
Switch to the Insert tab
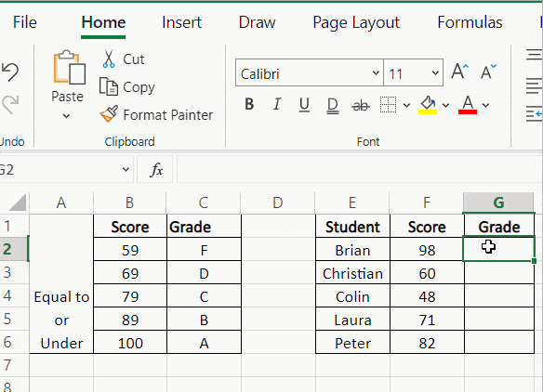[181, 22]
